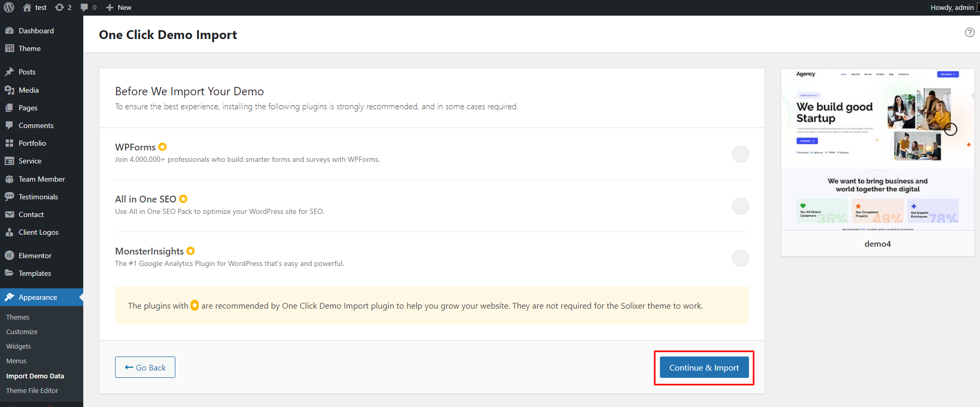
Task: Open the Themes submenu item
Action: coord(18,317)
